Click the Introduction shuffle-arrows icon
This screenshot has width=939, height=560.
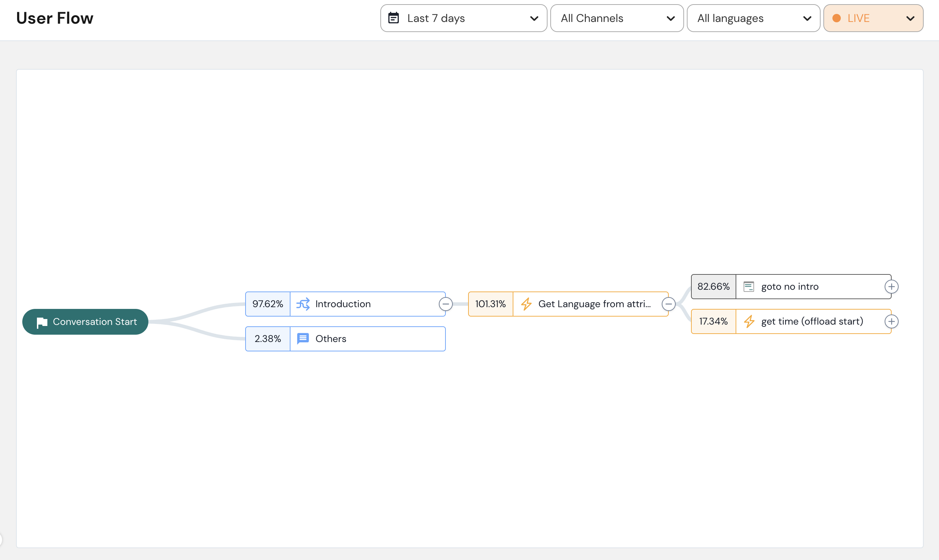[303, 304]
